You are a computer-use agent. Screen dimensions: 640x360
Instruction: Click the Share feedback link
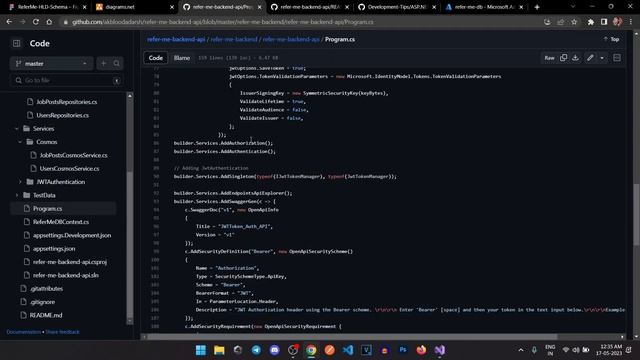[62, 332]
